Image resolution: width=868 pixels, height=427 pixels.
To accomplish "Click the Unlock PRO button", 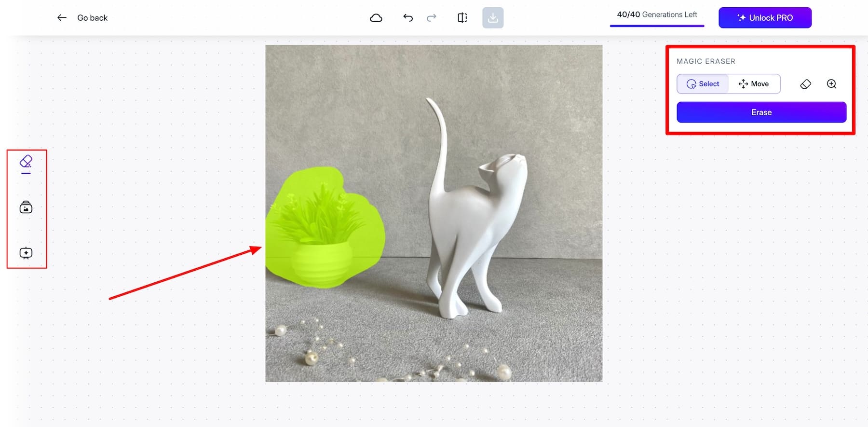I will point(765,18).
